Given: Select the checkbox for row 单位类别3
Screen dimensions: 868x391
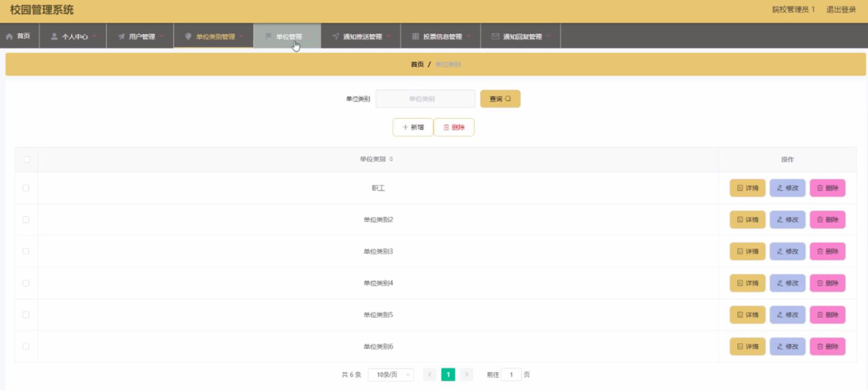Looking at the screenshot, I should (26, 252).
